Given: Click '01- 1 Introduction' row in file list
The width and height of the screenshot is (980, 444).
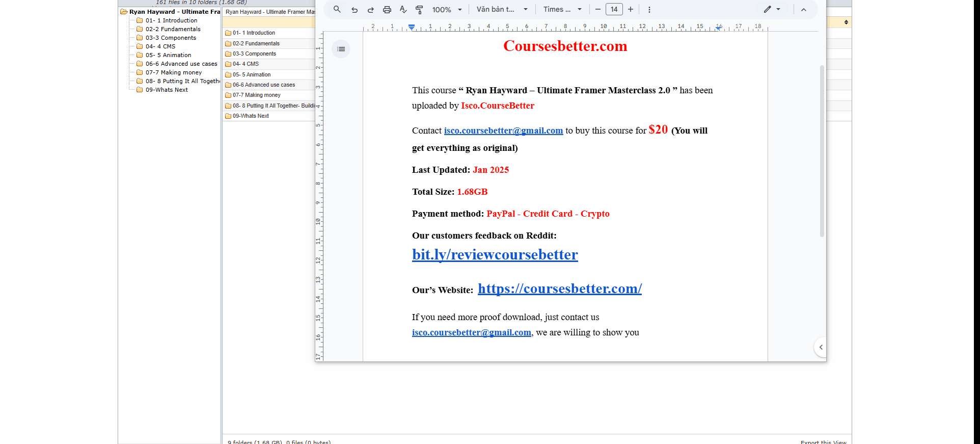Looking at the screenshot, I should 269,33.
